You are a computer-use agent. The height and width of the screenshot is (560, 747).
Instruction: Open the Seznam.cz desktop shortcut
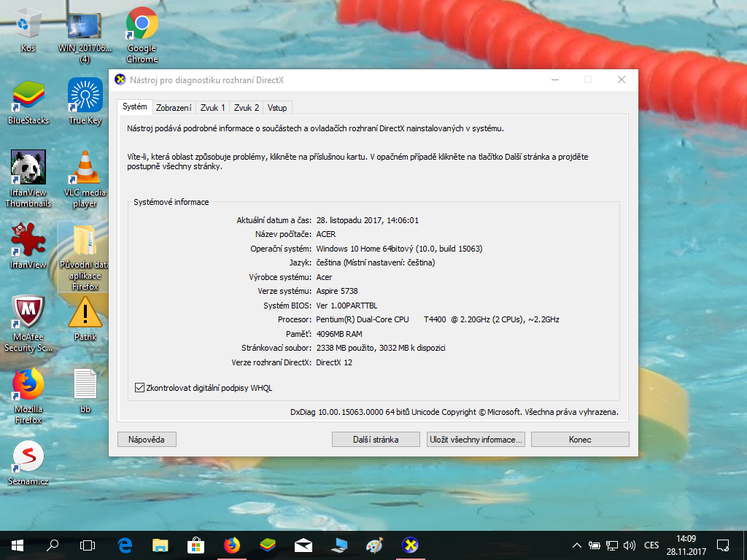[x=28, y=459]
